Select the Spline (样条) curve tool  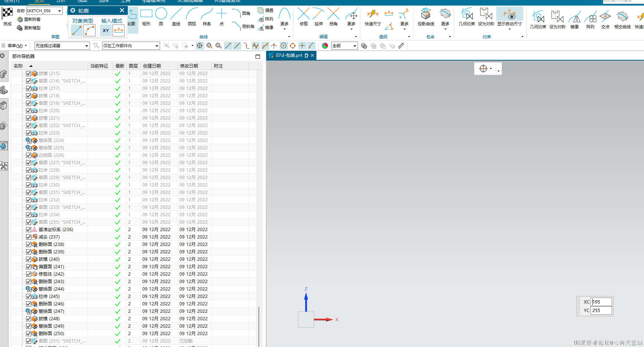coord(207,17)
